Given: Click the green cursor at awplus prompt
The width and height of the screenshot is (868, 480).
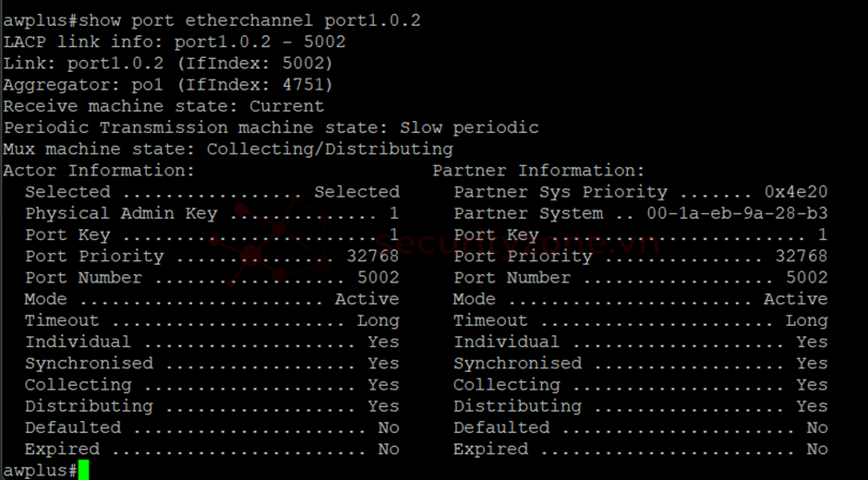Looking at the screenshot, I should tap(84, 470).
